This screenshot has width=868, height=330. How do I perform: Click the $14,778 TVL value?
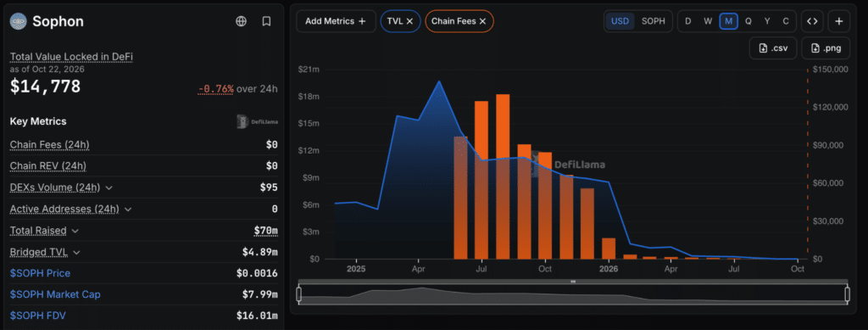click(46, 87)
